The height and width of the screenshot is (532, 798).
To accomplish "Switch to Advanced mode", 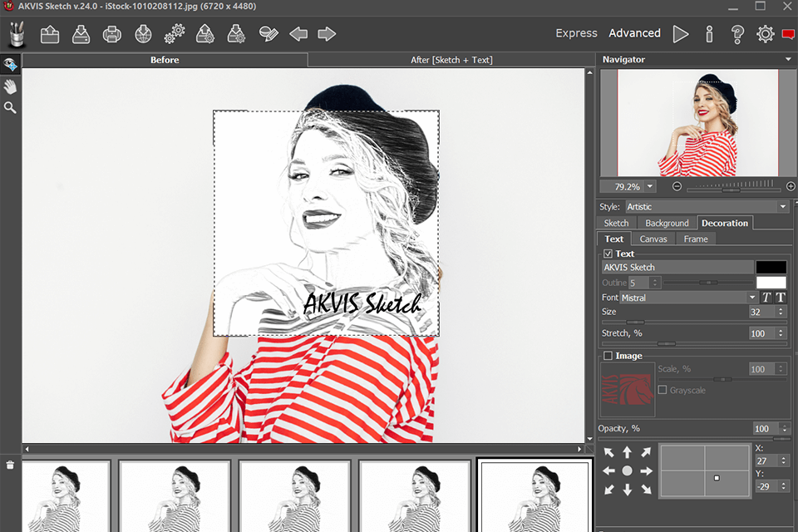I will [634, 33].
